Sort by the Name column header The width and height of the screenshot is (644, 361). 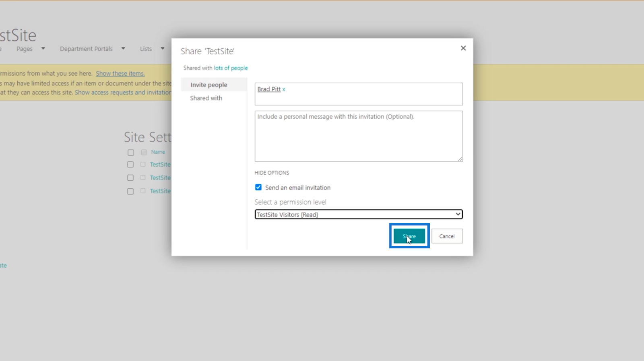pyautogui.click(x=158, y=152)
